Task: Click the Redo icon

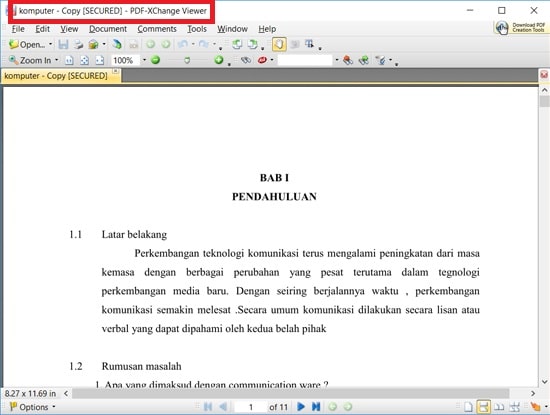Action: [203, 44]
